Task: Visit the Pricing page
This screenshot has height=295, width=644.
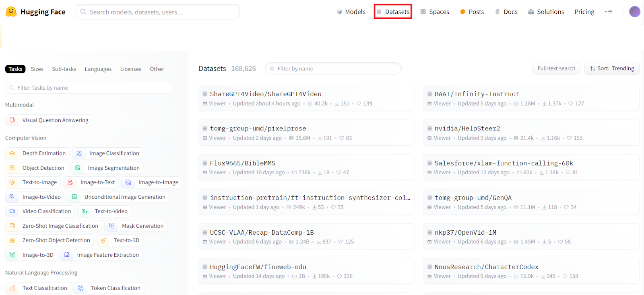Action: (584, 12)
